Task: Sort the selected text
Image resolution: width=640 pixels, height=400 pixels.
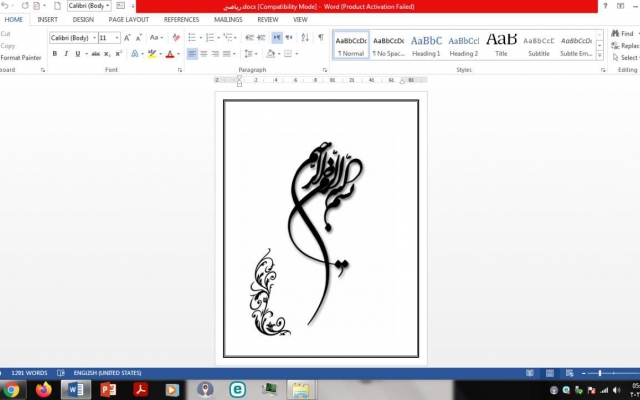Action: 305,38
